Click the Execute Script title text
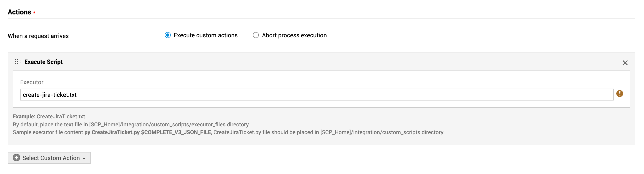This screenshot has width=644, height=174. pos(43,62)
